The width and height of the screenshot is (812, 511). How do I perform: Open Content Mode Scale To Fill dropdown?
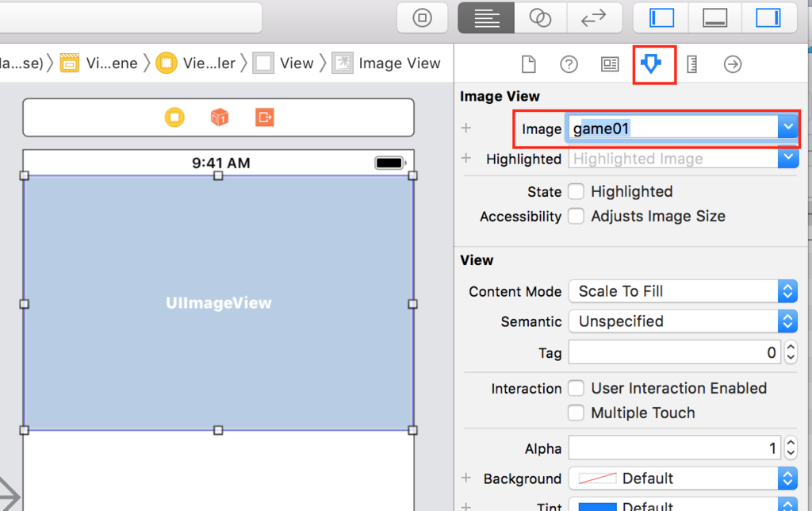point(683,291)
